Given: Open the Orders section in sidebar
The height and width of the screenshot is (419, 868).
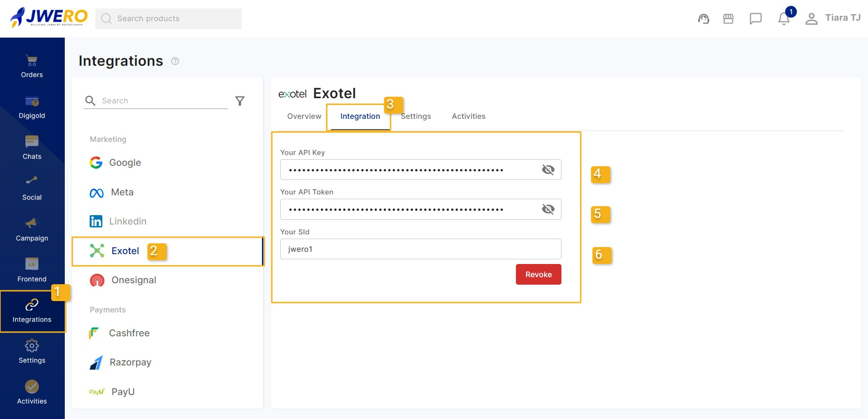Looking at the screenshot, I should [x=32, y=67].
